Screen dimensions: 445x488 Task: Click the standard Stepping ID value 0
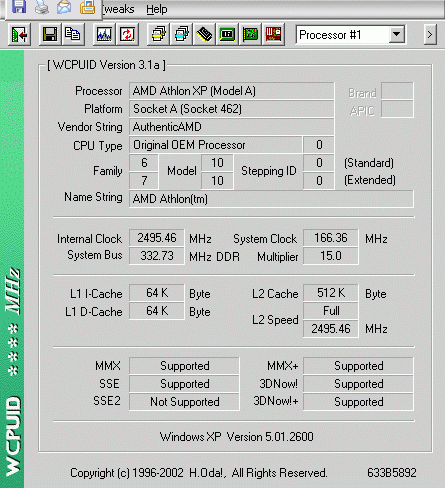click(319, 163)
